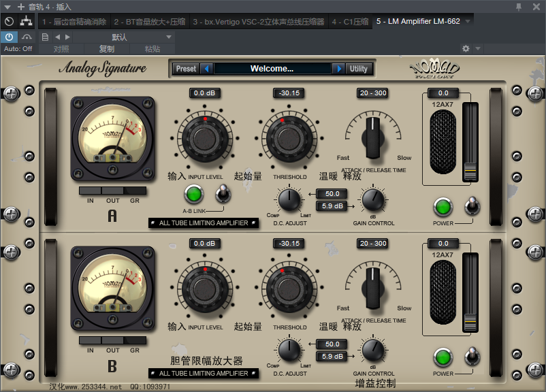Click channel B 0.0 tube value display
This screenshot has height=392, width=546.
pyautogui.click(x=443, y=244)
